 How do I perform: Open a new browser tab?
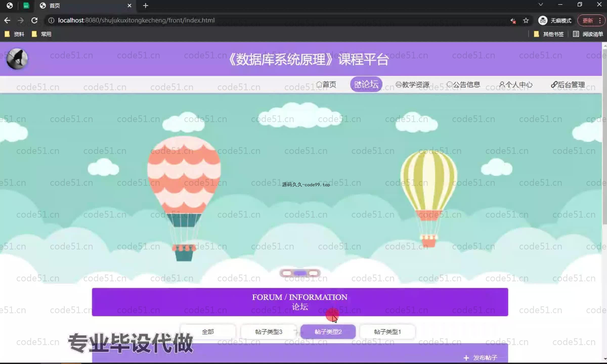pos(145,6)
